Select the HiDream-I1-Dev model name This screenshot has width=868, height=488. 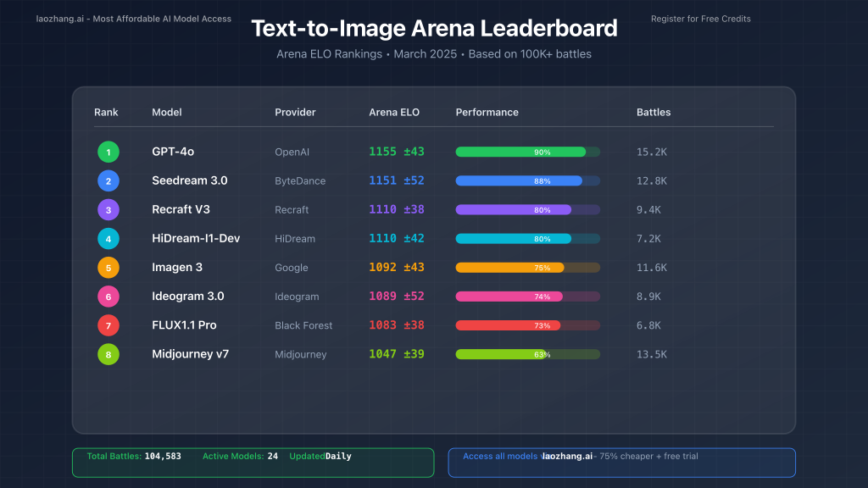[196, 238]
